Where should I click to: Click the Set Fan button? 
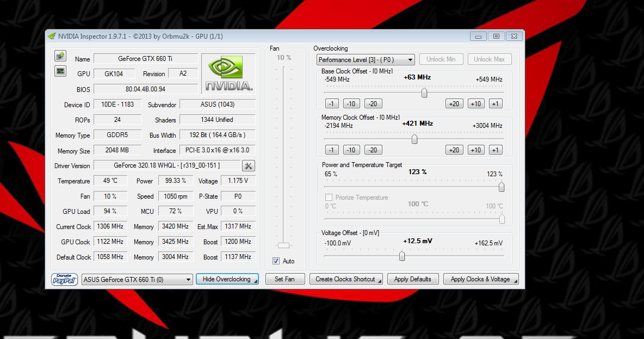(284, 279)
